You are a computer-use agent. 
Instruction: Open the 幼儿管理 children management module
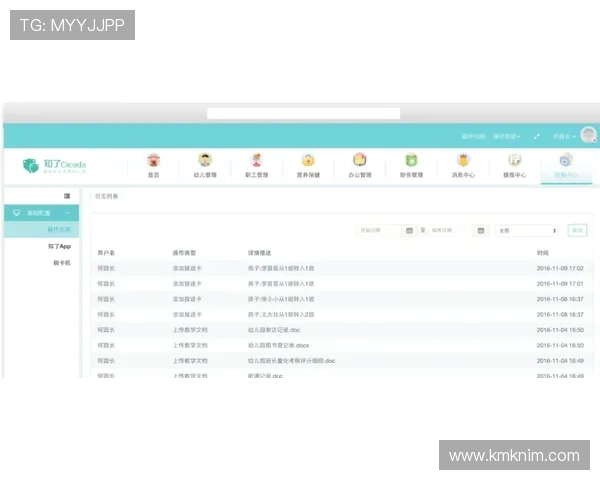(205, 165)
